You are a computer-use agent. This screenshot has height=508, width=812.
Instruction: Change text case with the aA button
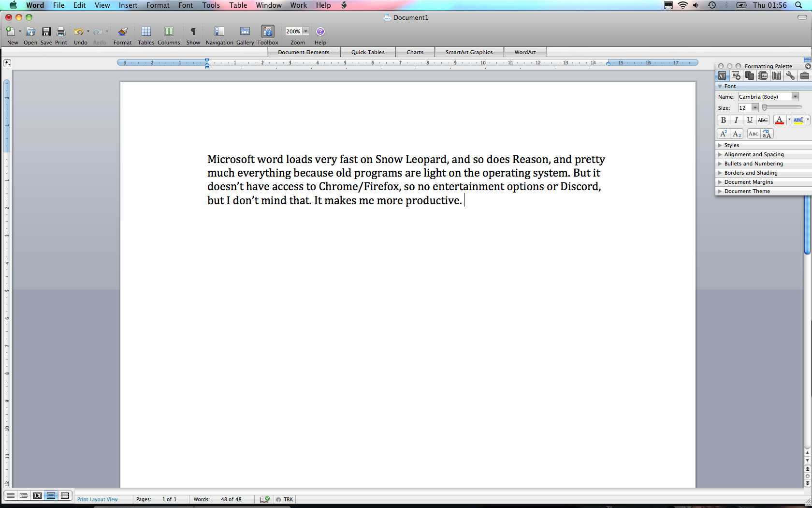click(767, 134)
